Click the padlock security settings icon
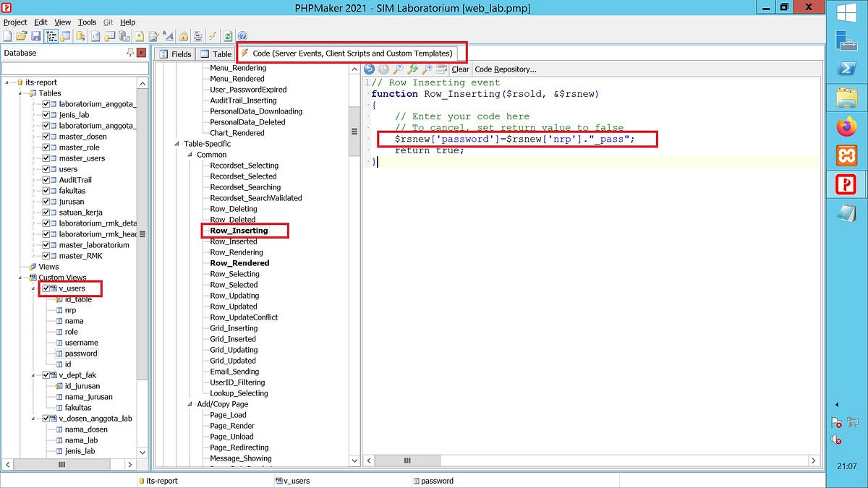 tap(184, 36)
